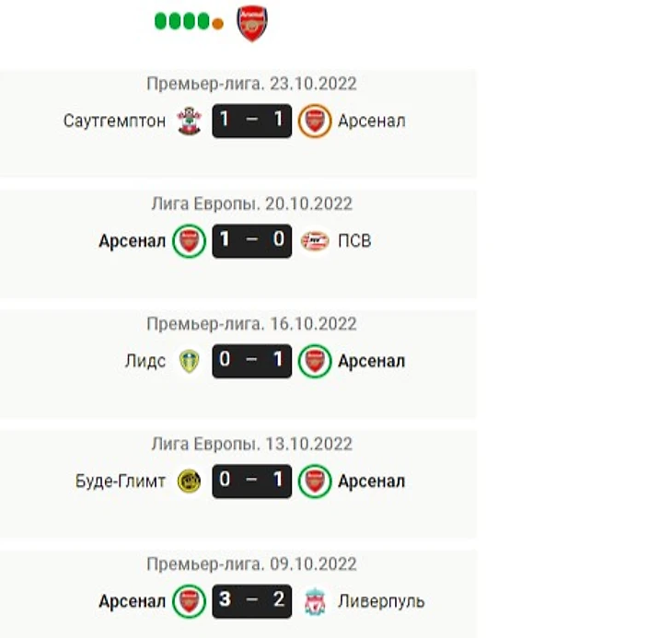Click the PSV club crest

315,241
